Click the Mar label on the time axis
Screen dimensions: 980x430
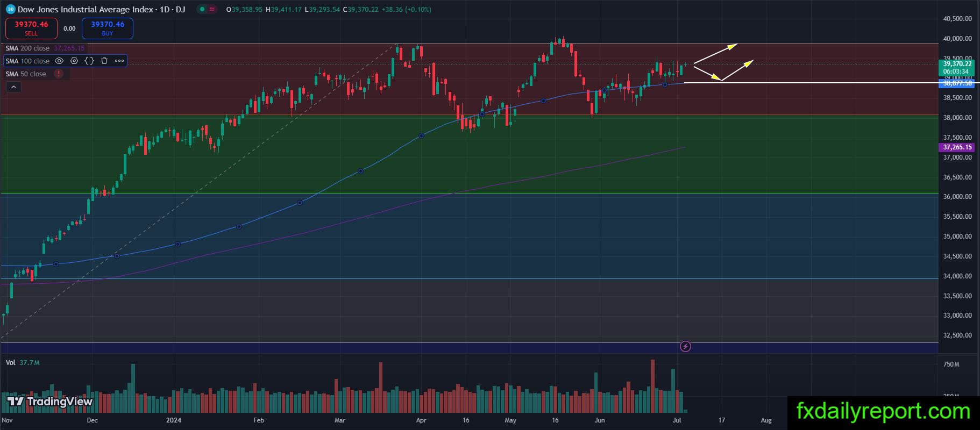pyautogui.click(x=339, y=420)
